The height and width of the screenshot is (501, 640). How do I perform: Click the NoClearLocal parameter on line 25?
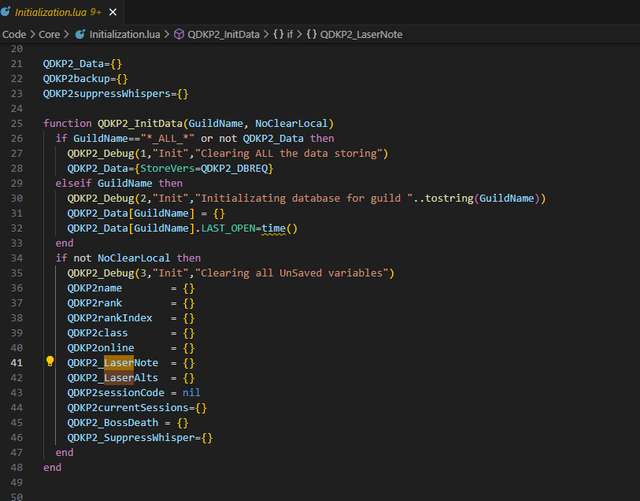pyautogui.click(x=291, y=123)
